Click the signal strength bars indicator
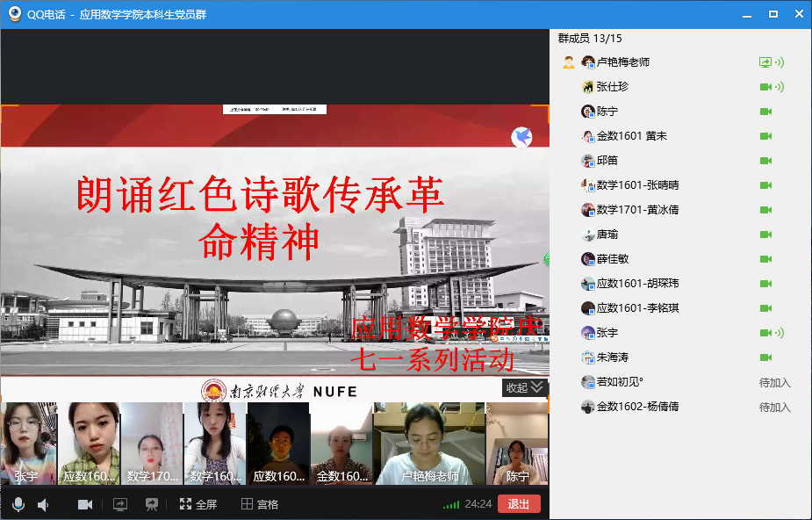This screenshot has height=520, width=812. click(451, 505)
